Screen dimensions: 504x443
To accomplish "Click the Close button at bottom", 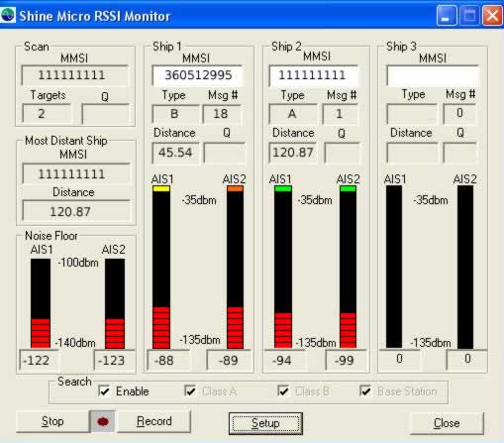I will click(447, 423).
